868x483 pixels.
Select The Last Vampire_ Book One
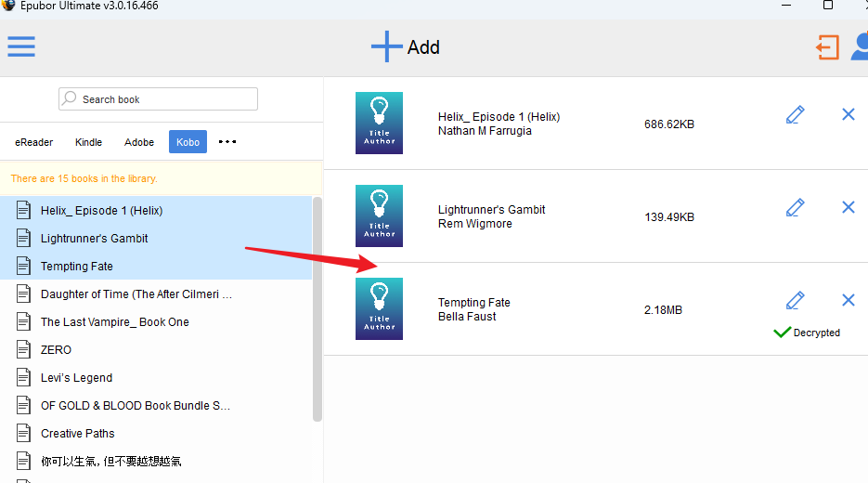(x=156, y=321)
